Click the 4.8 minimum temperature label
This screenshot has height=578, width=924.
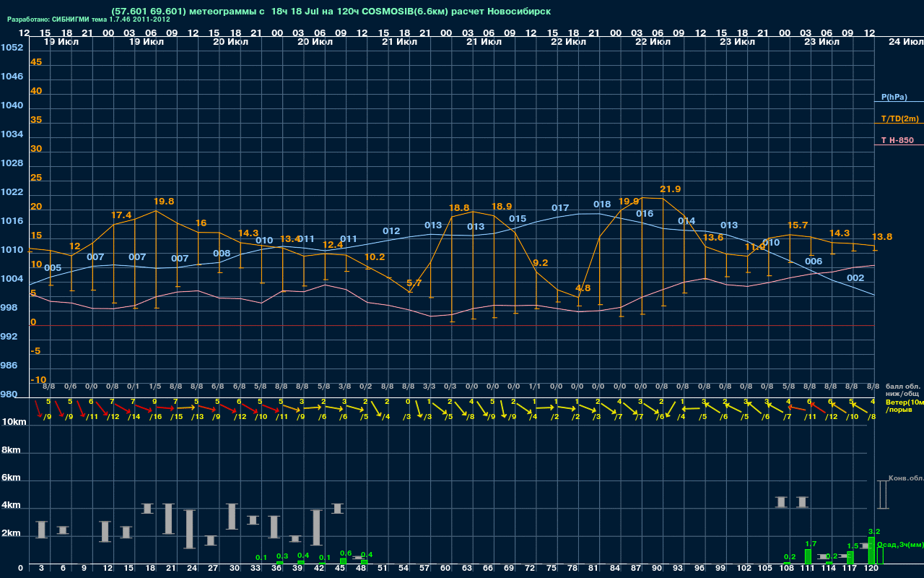coord(583,288)
